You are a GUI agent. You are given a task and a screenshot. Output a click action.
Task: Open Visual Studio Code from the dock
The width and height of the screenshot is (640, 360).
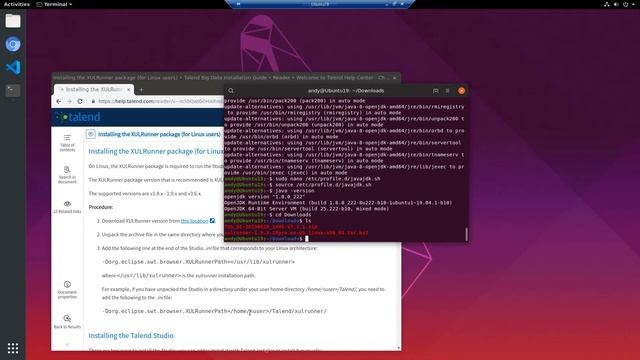coord(13,67)
